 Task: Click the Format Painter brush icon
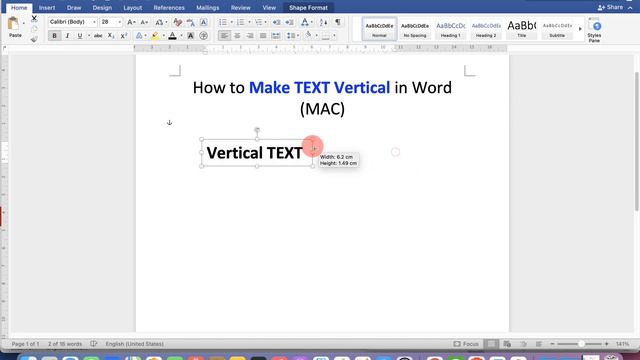34,39
